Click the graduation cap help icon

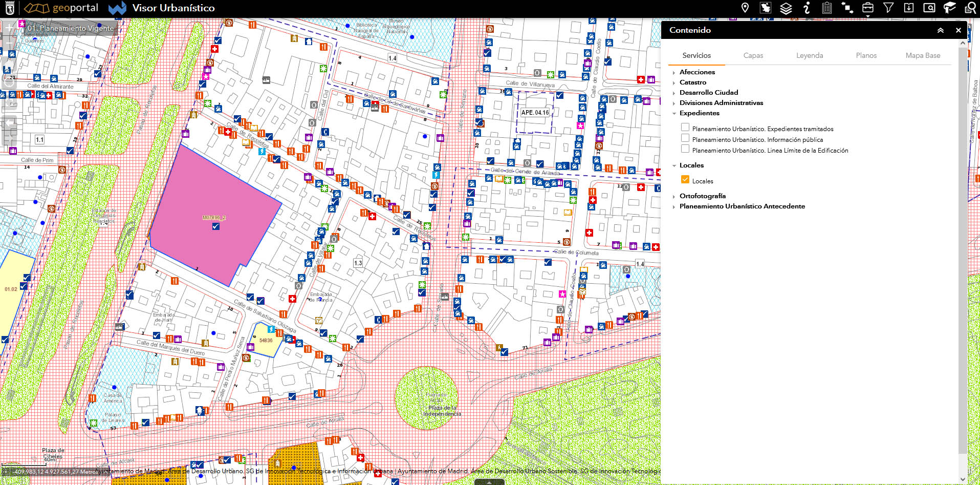click(950, 8)
